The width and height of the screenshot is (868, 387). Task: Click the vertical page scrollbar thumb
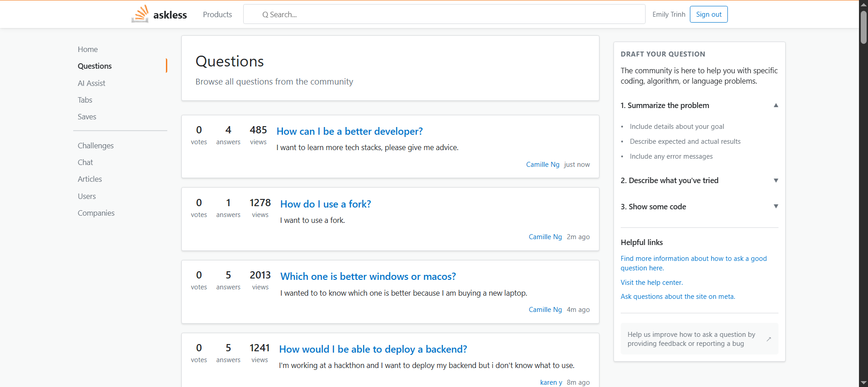(x=863, y=27)
